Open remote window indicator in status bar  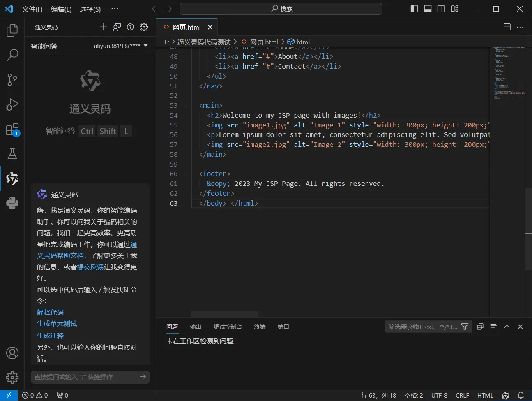pos(9,395)
